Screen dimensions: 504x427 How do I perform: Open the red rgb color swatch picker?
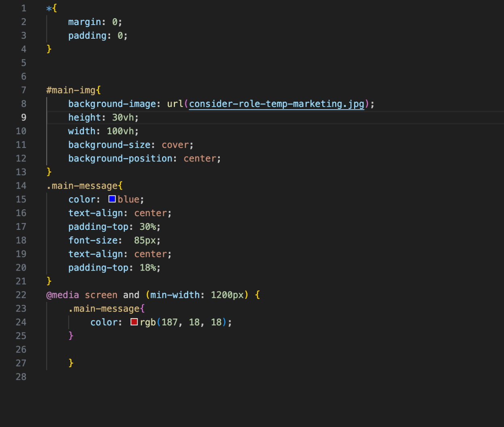(x=134, y=322)
